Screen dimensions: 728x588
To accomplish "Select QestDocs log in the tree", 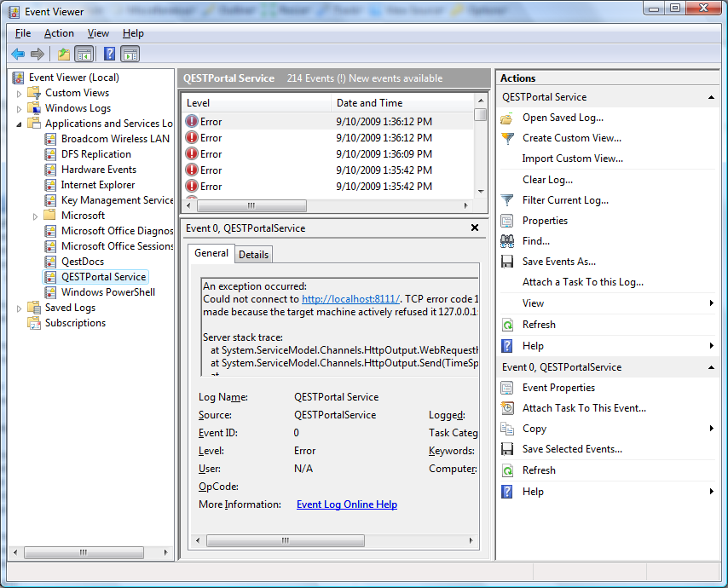I will [82, 262].
